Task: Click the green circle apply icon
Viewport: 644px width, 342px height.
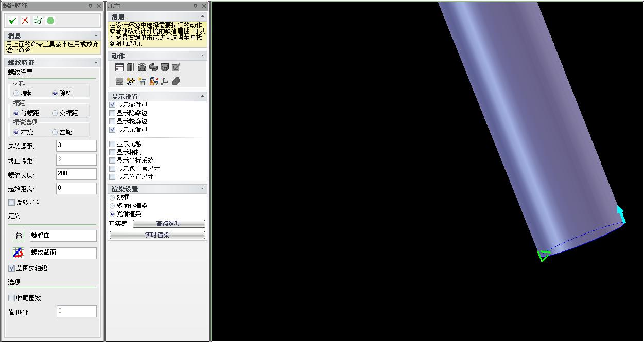Action: (x=50, y=21)
